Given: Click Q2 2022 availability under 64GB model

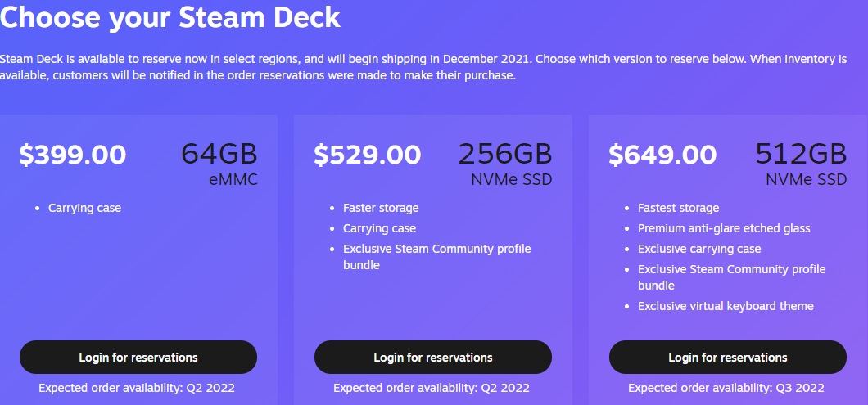Looking at the screenshot, I should [210, 388].
